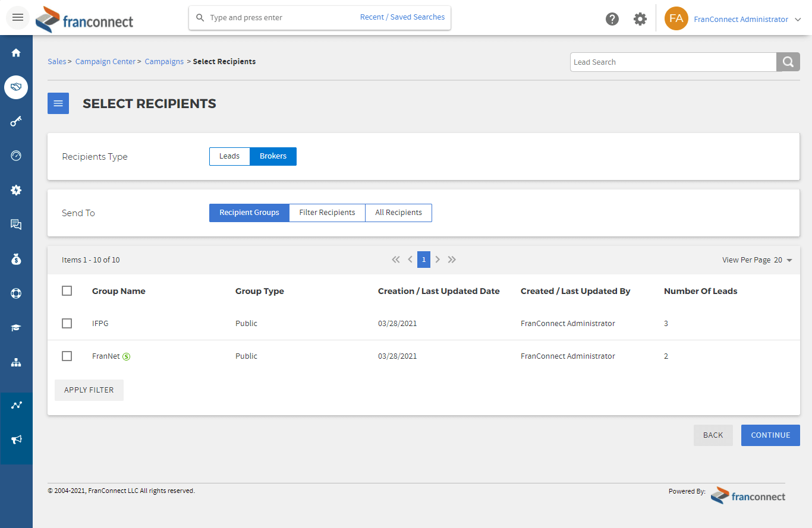The width and height of the screenshot is (812, 528).
Task: Open FranConnect Administrator user menu
Action: tap(741, 19)
